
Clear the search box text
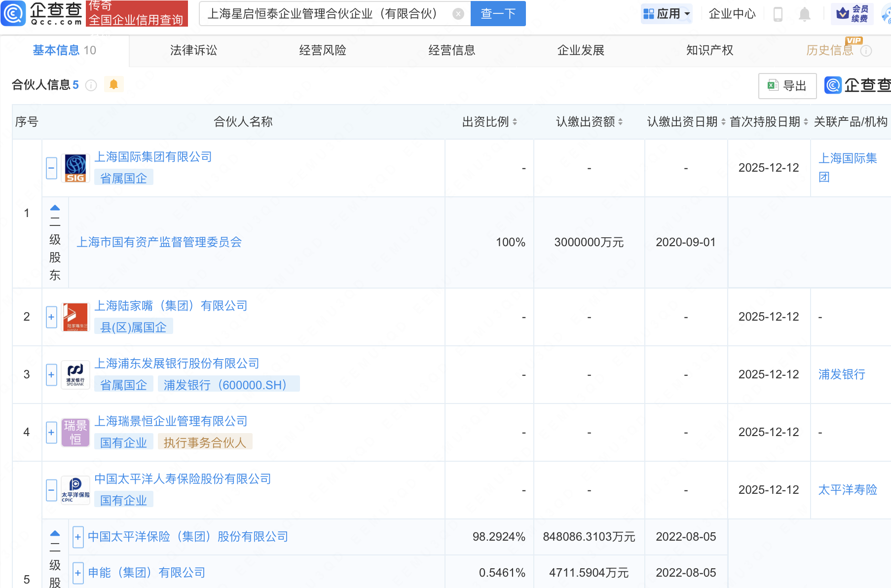point(458,14)
